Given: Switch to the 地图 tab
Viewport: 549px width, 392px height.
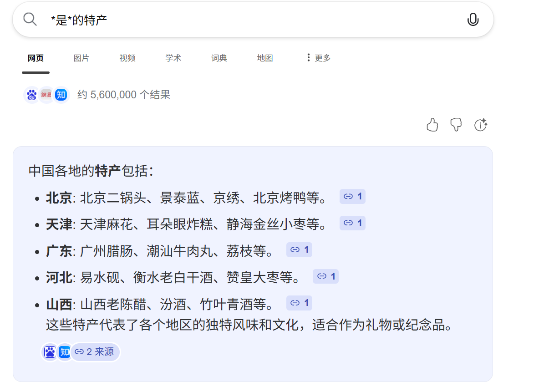Looking at the screenshot, I should tap(265, 58).
